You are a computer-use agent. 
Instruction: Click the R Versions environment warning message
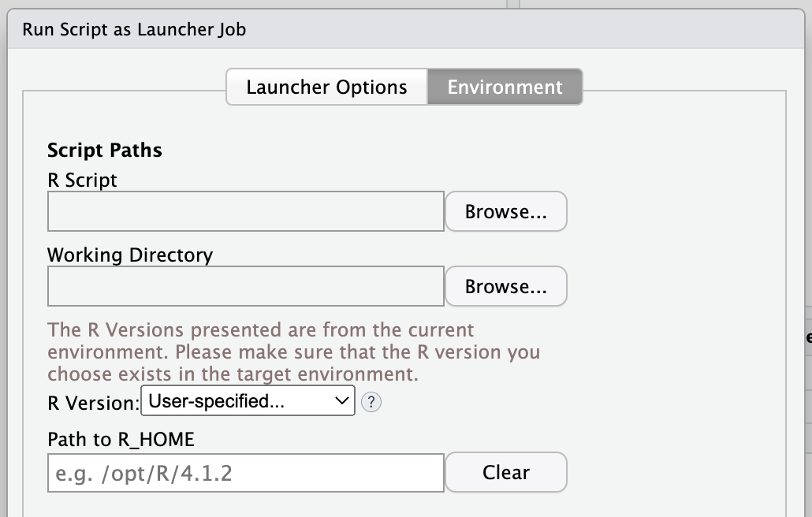point(293,351)
